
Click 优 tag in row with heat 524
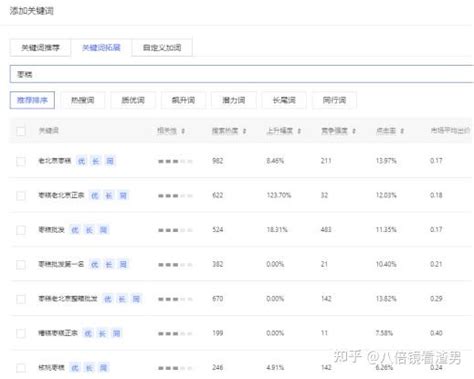click(75, 230)
